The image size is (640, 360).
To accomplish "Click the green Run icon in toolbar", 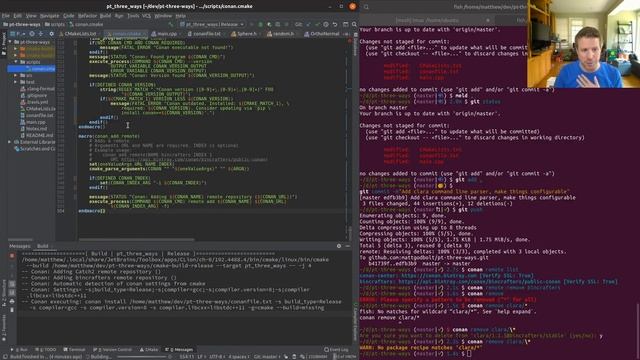I will point(260,24).
